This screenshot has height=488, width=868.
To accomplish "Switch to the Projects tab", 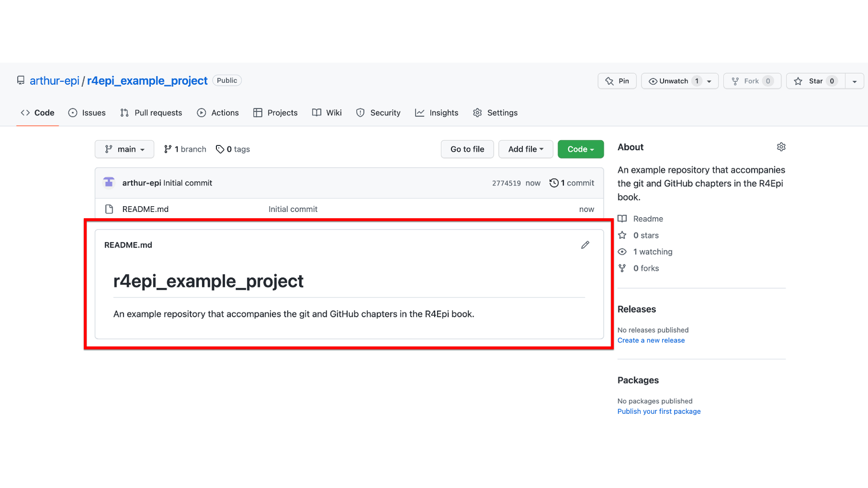I will click(276, 113).
